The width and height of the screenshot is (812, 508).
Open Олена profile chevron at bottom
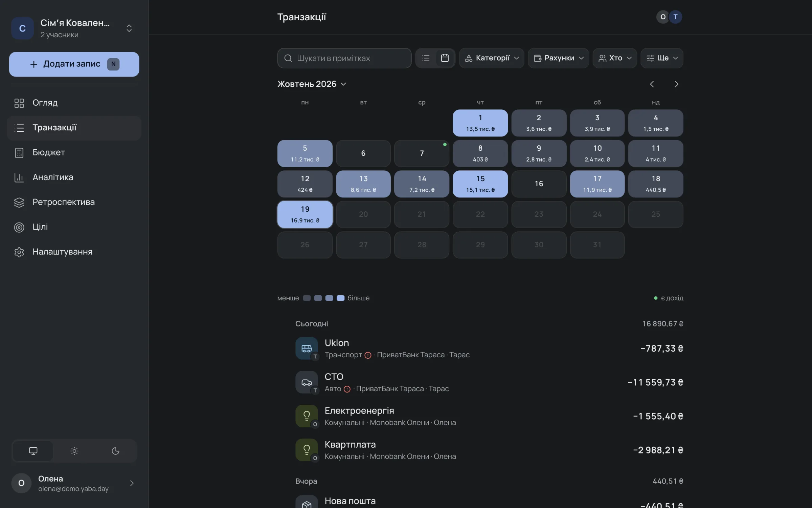(x=132, y=483)
